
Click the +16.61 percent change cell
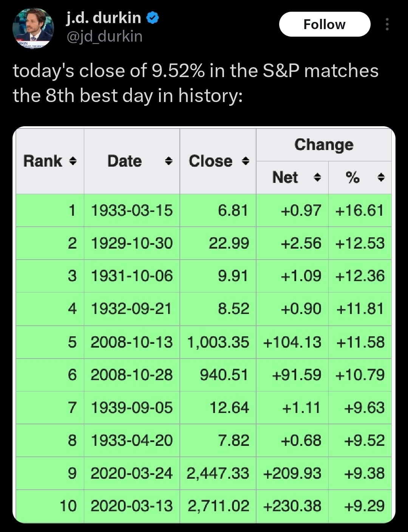tap(360, 210)
